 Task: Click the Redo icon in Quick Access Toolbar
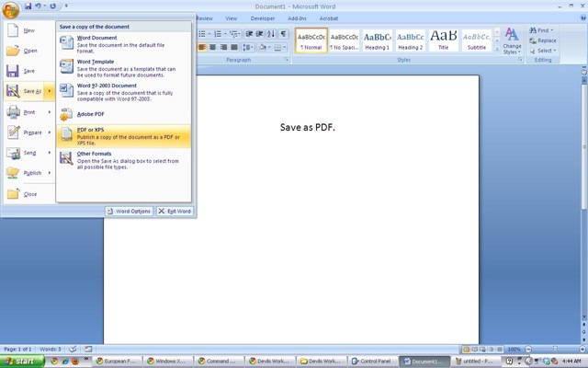pyautogui.click(x=53, y=6)
